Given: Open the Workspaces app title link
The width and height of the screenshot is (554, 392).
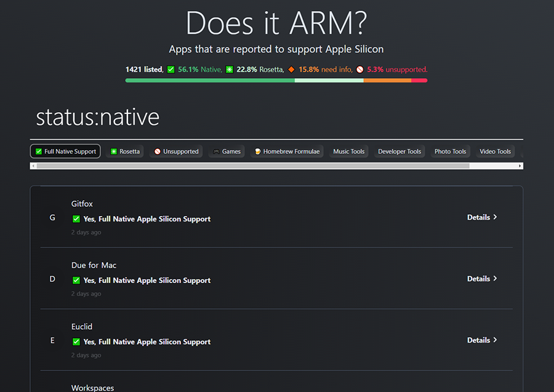Looking at the screenshot, I should point(92,388).
